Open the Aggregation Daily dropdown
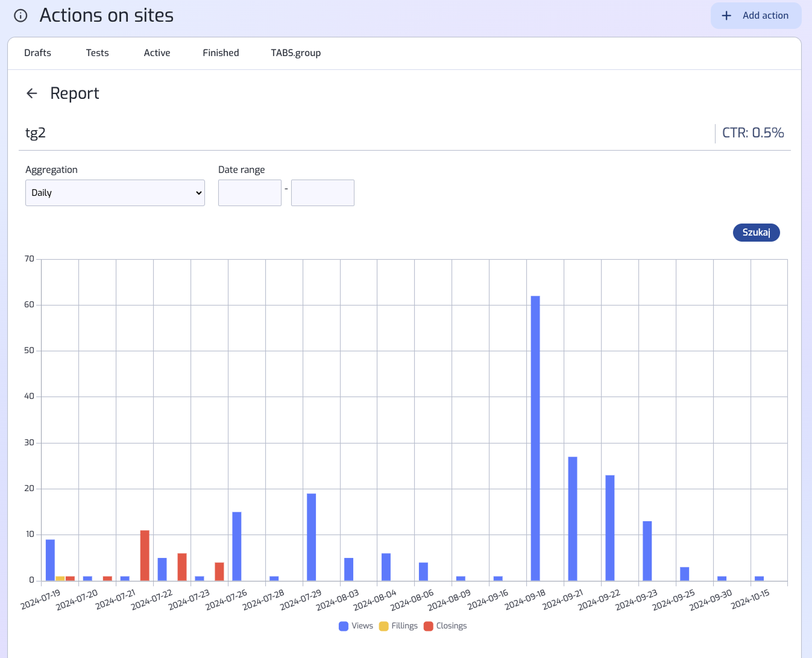812x658 pixels. (115, 193)
